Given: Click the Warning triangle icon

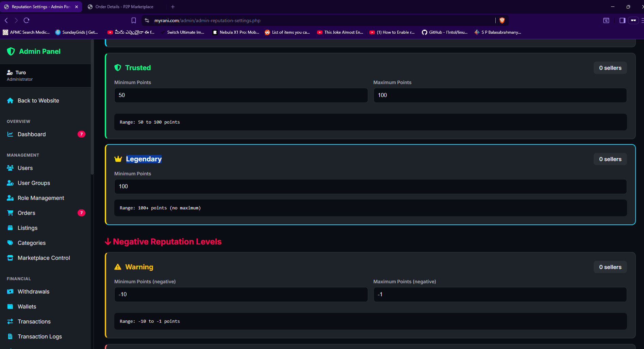Looking at the screenshot, I should [118, 267].
